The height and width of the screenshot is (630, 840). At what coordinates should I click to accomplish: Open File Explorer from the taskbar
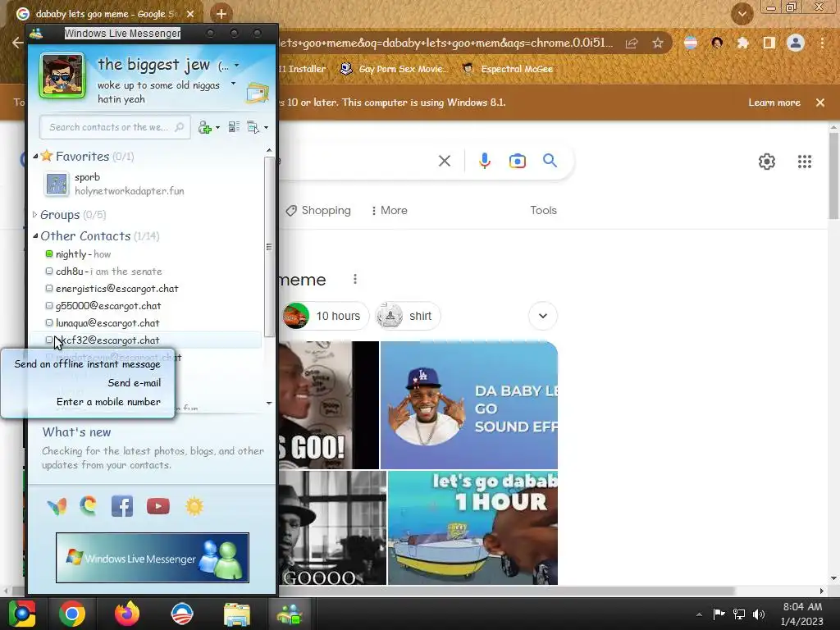click(x=236, y=614)
